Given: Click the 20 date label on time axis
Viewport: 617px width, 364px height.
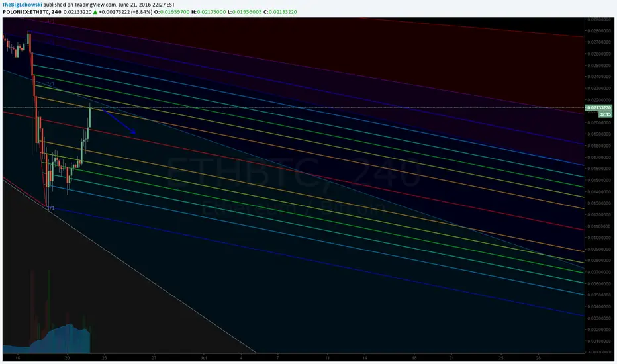Looking at the screenshot, I should [x=68, y=358].
